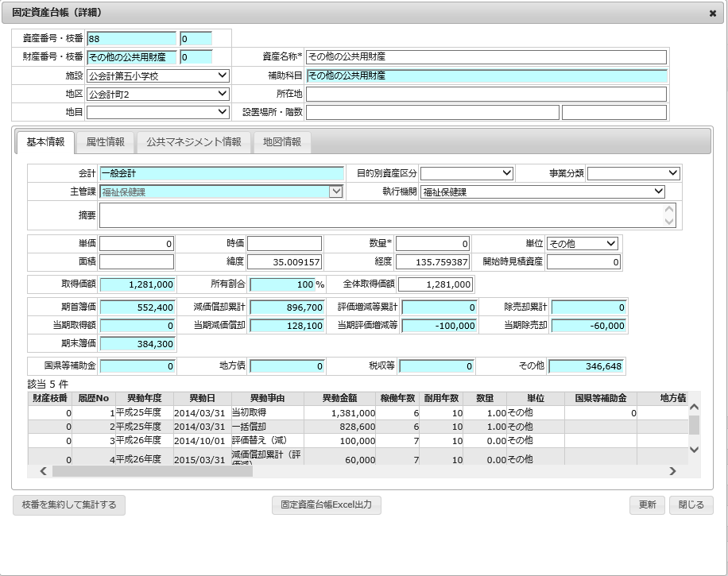Focus the 補助科目 input field

click(x=486, y=75)
